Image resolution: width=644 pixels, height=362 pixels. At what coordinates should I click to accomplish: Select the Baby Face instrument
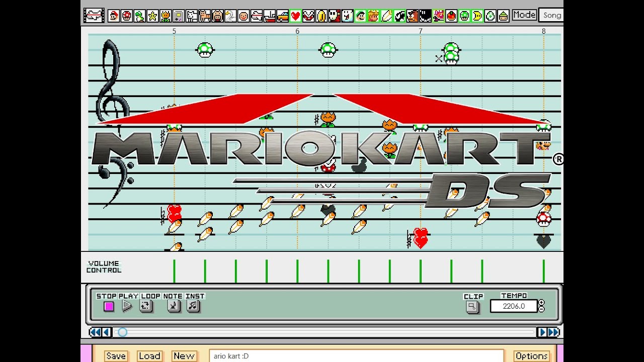point(244,16)
